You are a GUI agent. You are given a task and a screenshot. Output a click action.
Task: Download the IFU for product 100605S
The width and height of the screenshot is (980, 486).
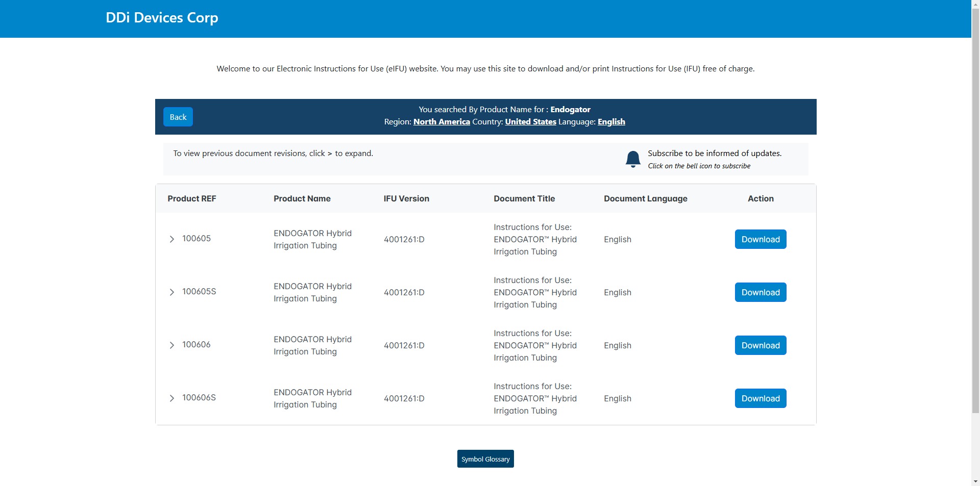[761, 292]
